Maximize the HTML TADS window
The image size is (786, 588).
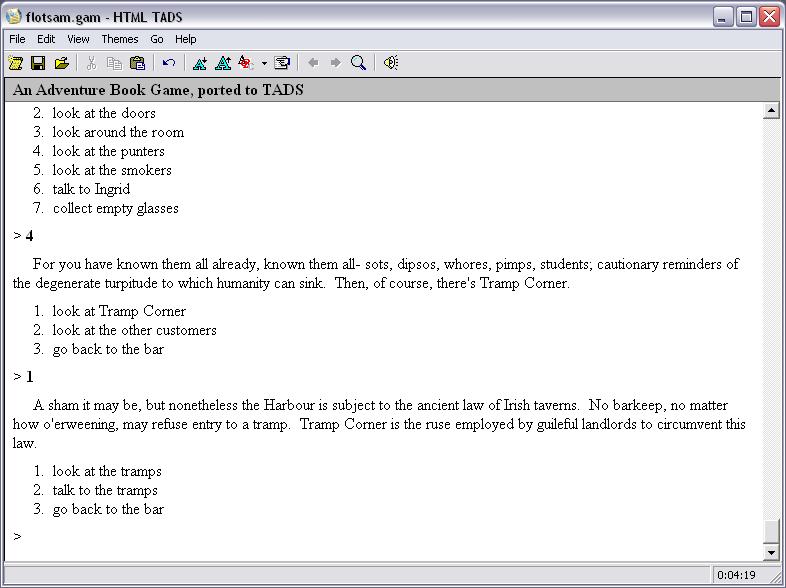click(x=746, y=17)
